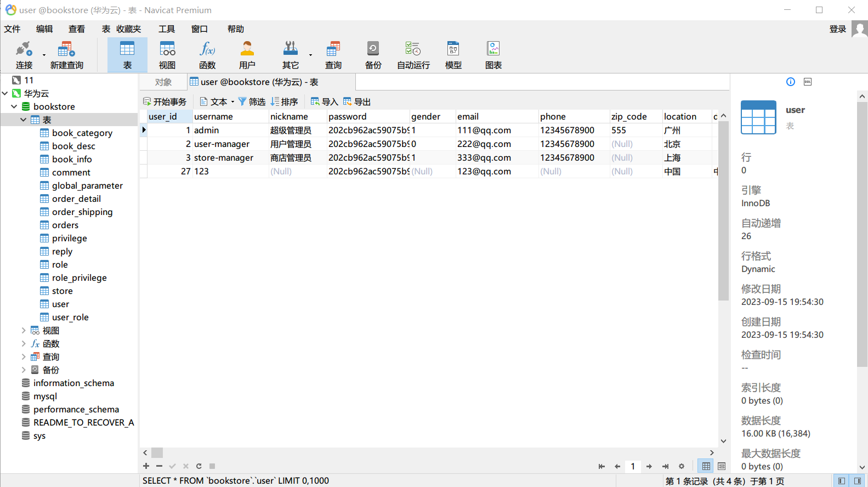Click the 新建查询 new query icon

(x=66, y=55)
